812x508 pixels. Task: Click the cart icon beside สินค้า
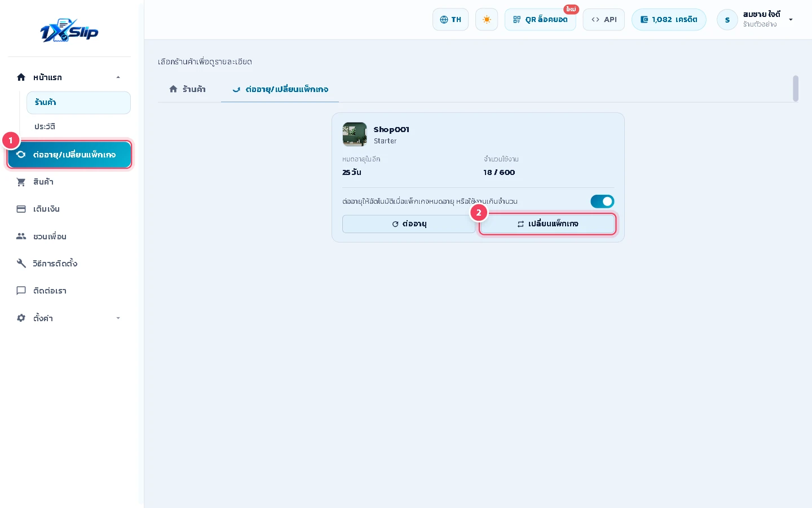click(21, 182)
